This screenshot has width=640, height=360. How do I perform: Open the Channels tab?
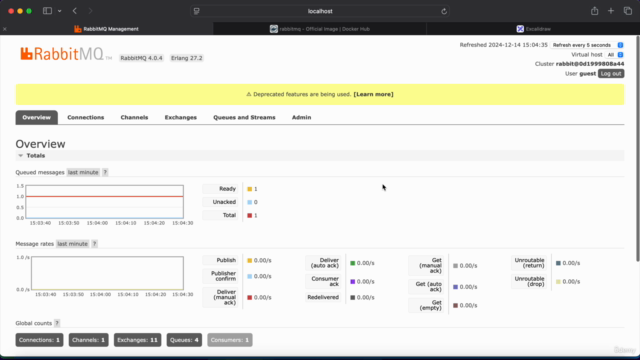[x=134, y=118]
